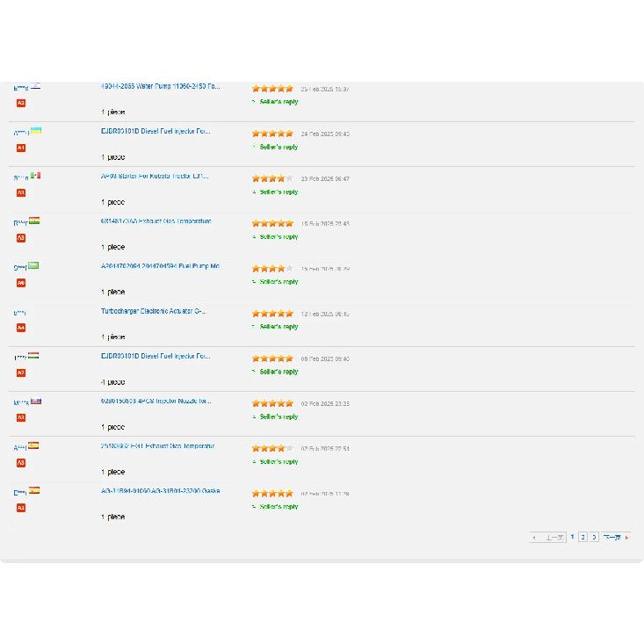
Task: Click Mexico flag in Kubota Starter review row
Action: (36, 176)
